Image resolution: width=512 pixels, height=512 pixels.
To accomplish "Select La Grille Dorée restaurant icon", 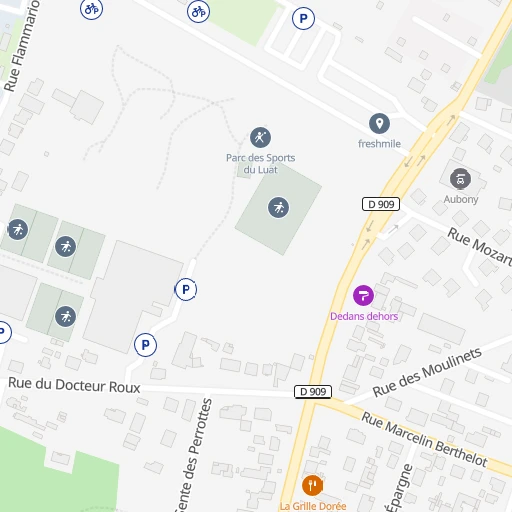I will click(x=312, y=485).
